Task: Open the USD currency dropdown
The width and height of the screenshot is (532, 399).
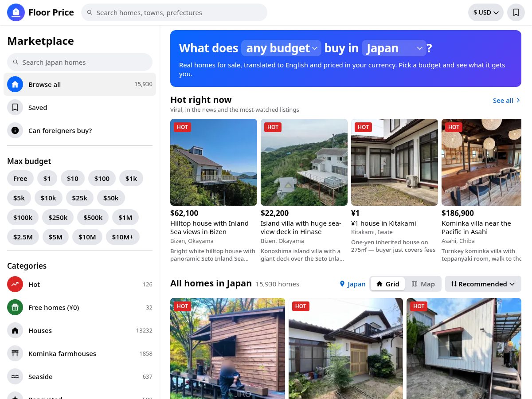Action: (486, 12)
